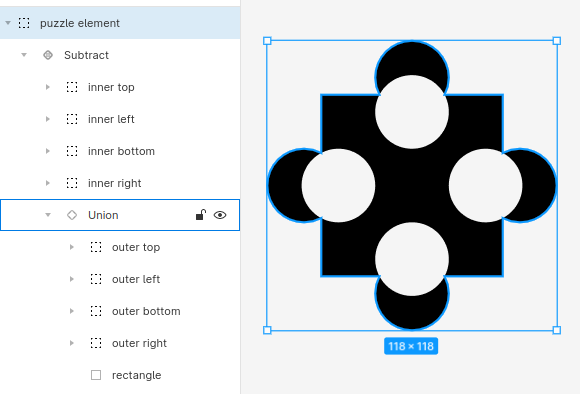
Task: Click the 118 × 118 size label
Action: point(411,346)
